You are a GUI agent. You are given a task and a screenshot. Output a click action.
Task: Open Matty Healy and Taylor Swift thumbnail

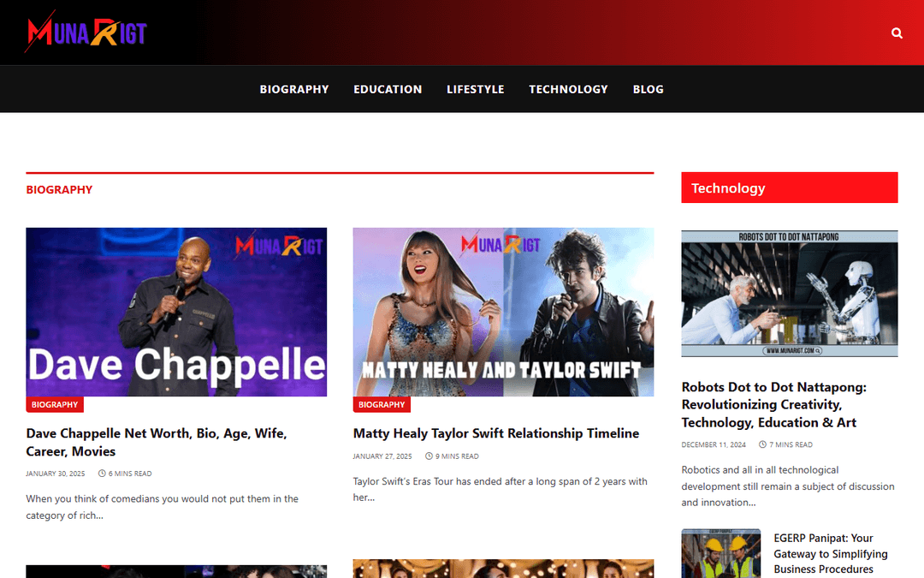[x=503, y=312]
